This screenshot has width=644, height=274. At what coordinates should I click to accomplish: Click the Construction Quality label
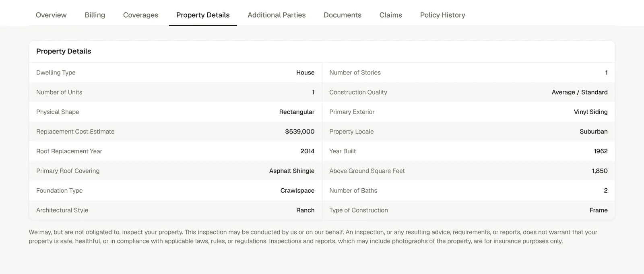pos(358,92)
